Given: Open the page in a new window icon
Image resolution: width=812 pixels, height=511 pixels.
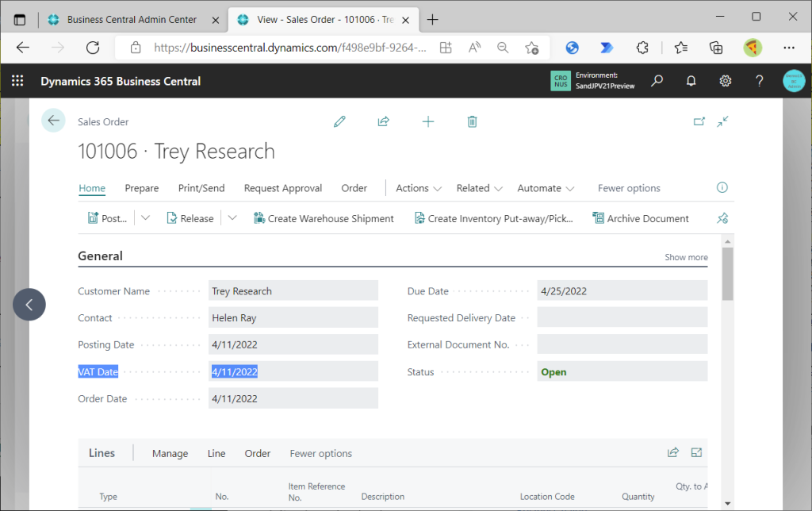Looking at the screenshot, I should click(699, 121).
